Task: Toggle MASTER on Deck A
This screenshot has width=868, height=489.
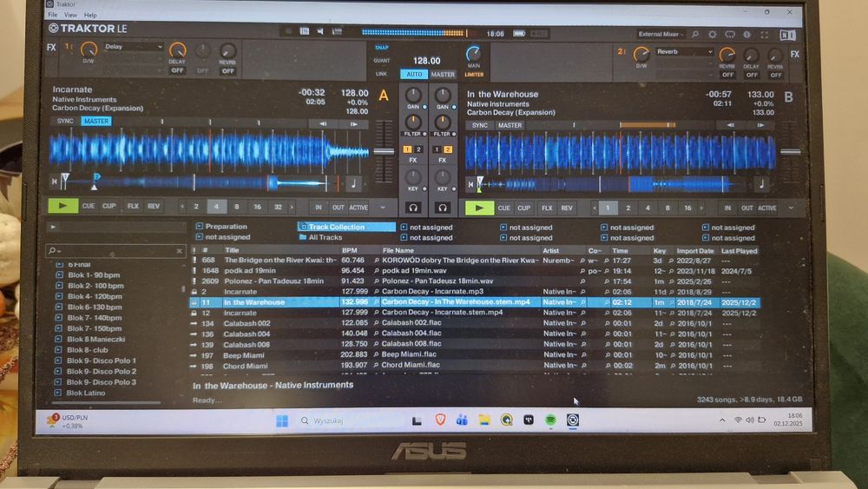Action: pos(96,121)
